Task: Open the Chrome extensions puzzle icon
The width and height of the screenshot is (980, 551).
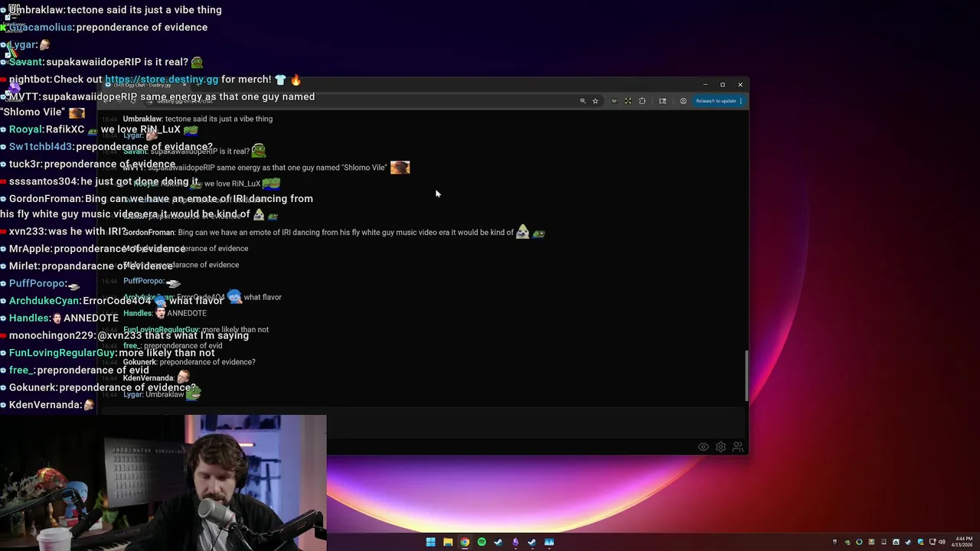Action: (x=642, y=101)
